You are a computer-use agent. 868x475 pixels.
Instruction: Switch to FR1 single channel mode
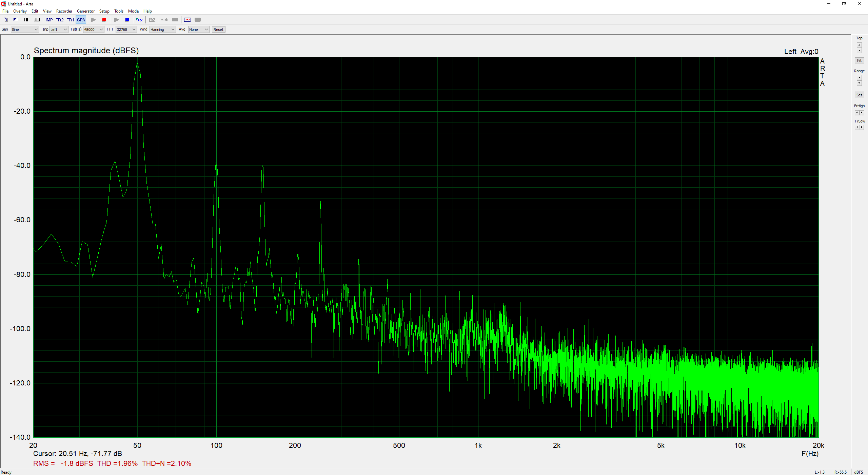(x=70, y=20)
